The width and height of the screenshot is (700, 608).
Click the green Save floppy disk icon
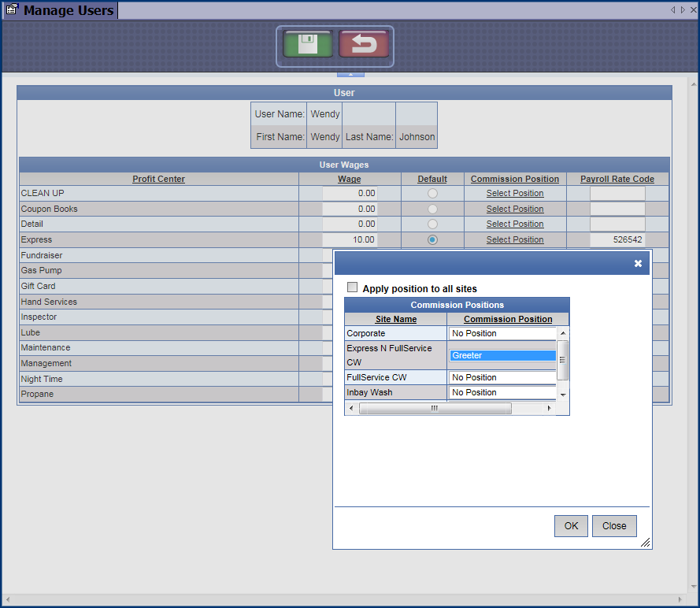pos(308,45)
